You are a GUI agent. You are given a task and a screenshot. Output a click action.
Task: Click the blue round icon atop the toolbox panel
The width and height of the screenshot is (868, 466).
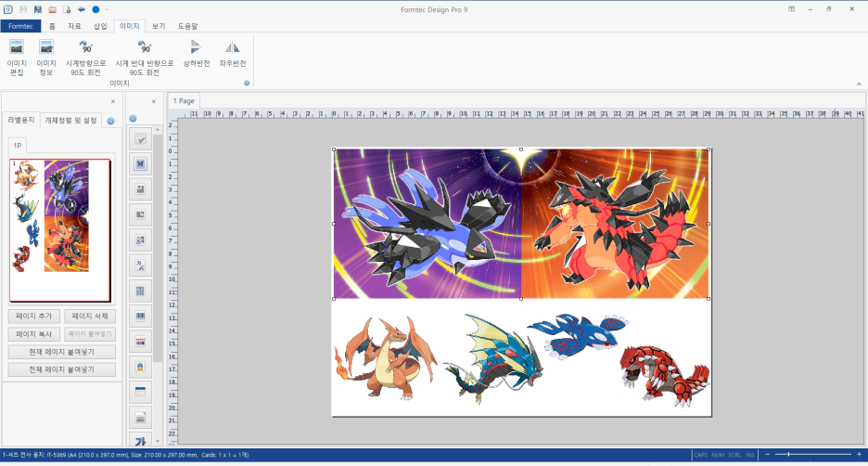pos(133,118)
